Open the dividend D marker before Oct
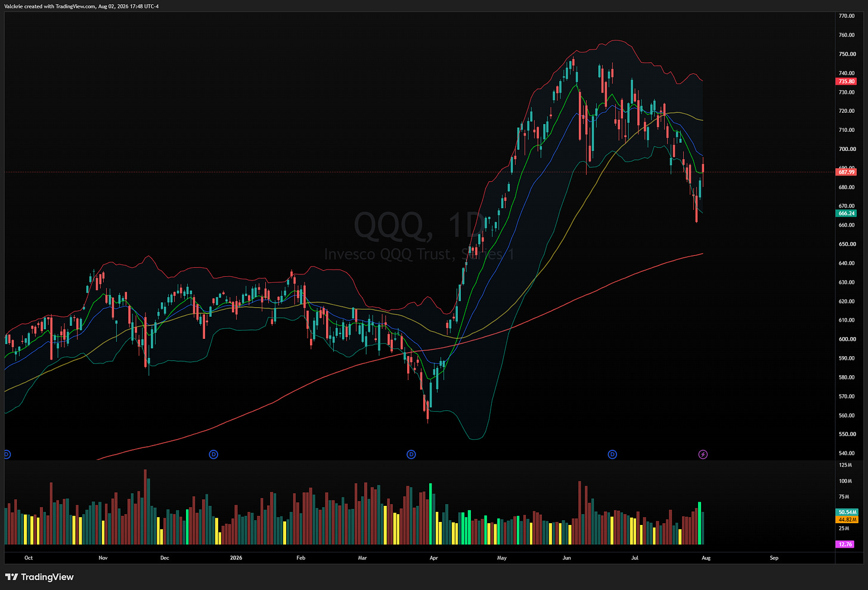The height and width of the screenshot is (590, 868). coord(7,455)
